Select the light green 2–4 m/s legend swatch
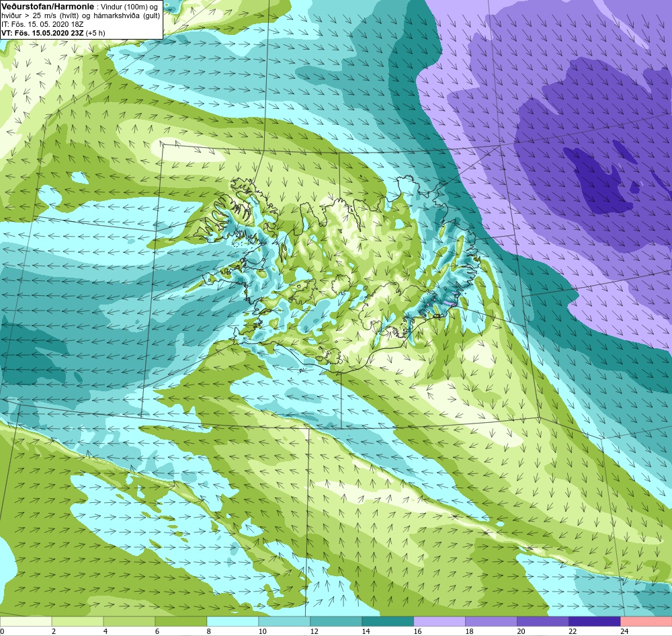 tap(77, 621)
